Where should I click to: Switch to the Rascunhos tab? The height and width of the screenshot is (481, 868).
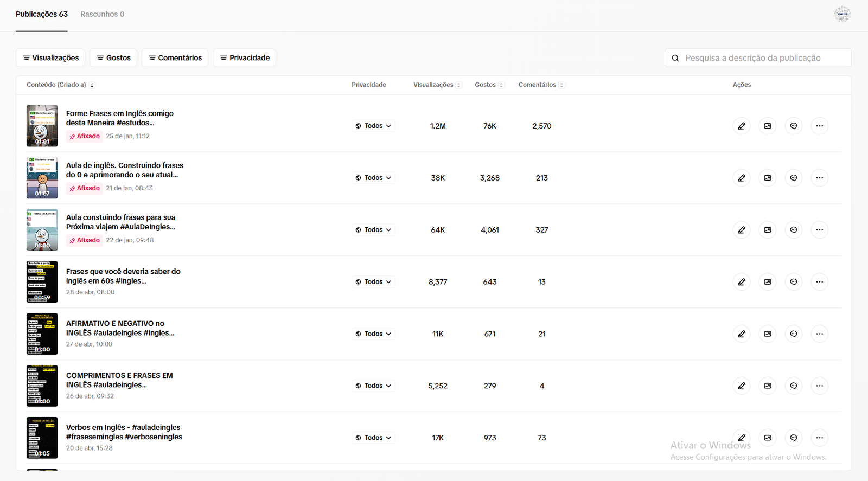coord(102,14)
